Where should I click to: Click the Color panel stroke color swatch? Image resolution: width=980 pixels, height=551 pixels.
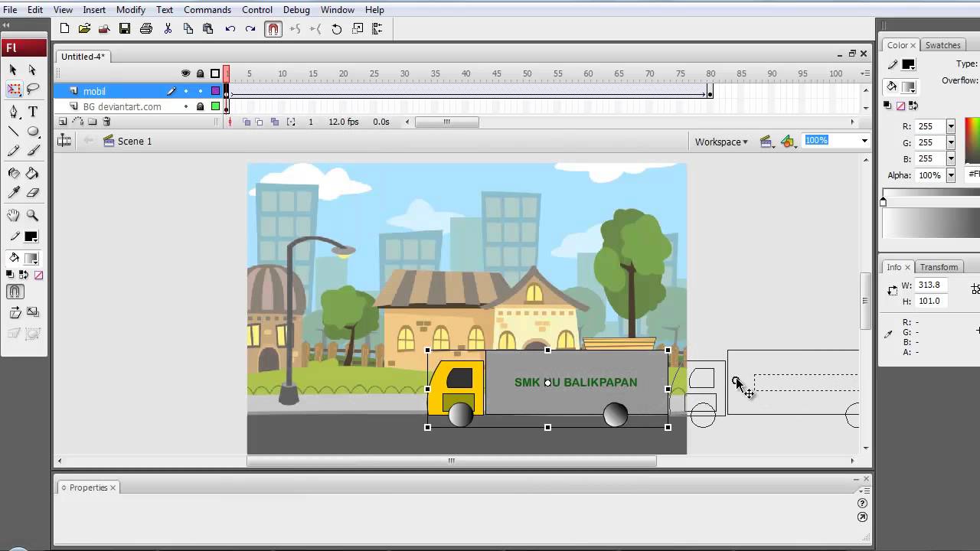tap(908, 65)
